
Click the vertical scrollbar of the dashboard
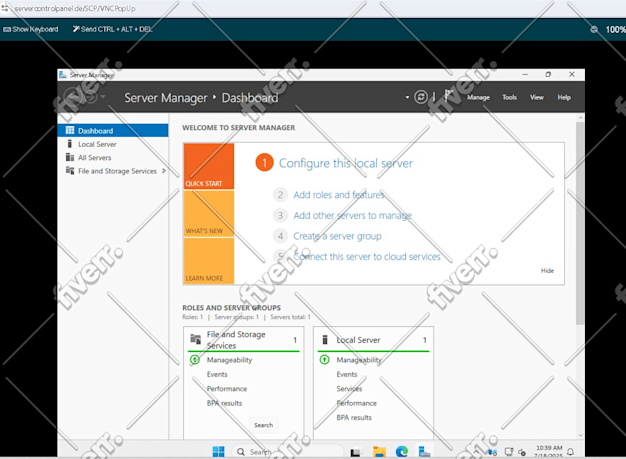click(580, 224)
